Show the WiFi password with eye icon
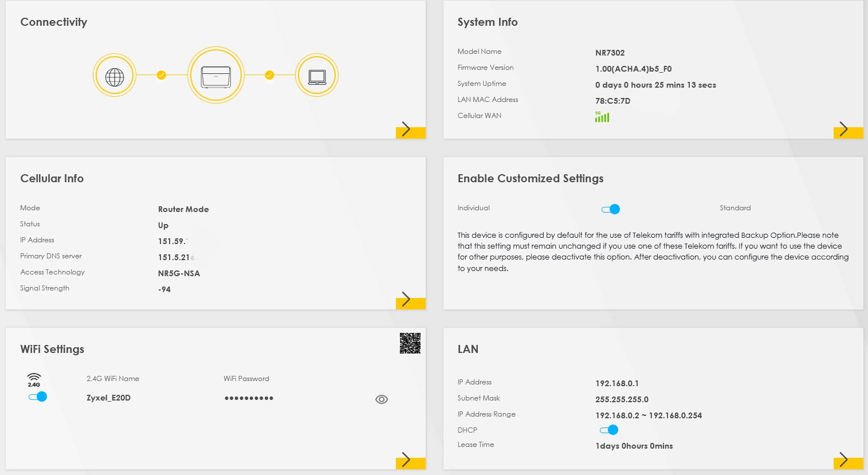Viewport: 868px width, 475px height. point(382,399)
